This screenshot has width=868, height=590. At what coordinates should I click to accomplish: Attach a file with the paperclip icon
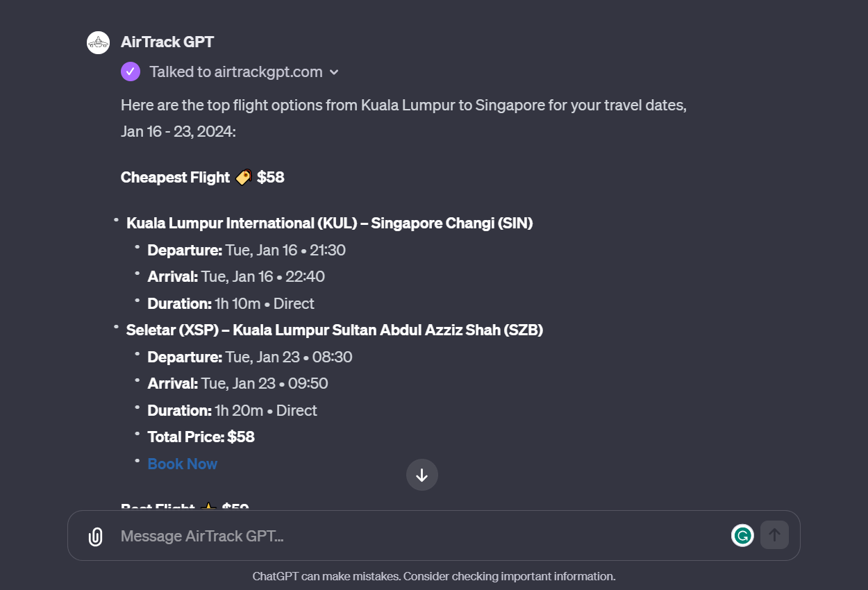point(95,536)
